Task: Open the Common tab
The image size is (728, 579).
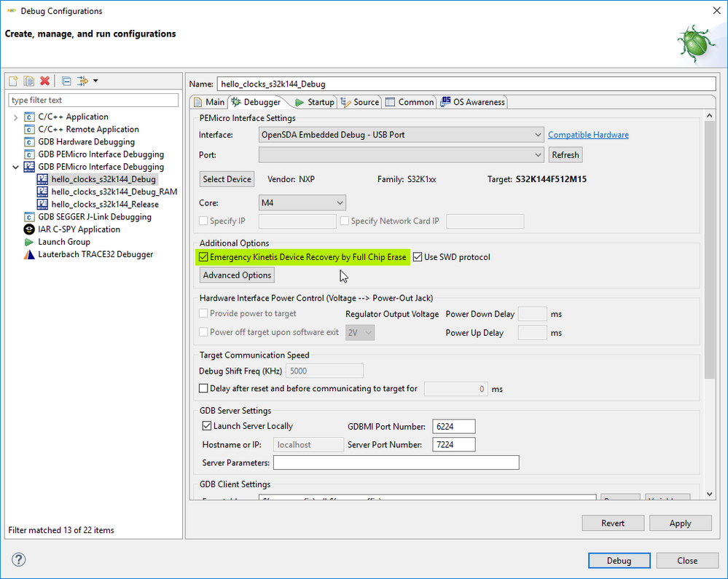Action: [410, 102]
